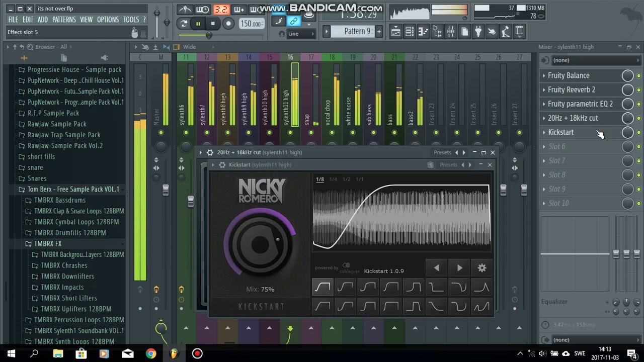Click the wait for input countdown icon
The height and width of the screenshot is (362, 644).
click(x=203, y=10)
